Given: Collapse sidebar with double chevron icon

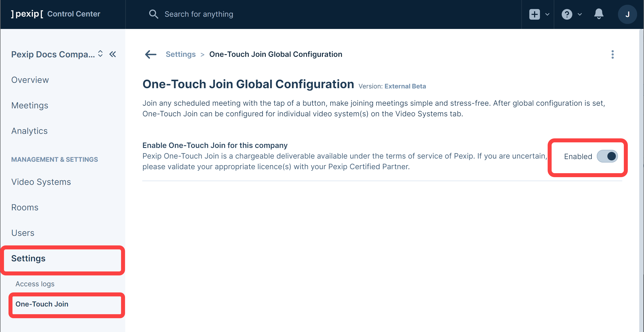Looking at the screenshot, I should click(x=113, y=54).
